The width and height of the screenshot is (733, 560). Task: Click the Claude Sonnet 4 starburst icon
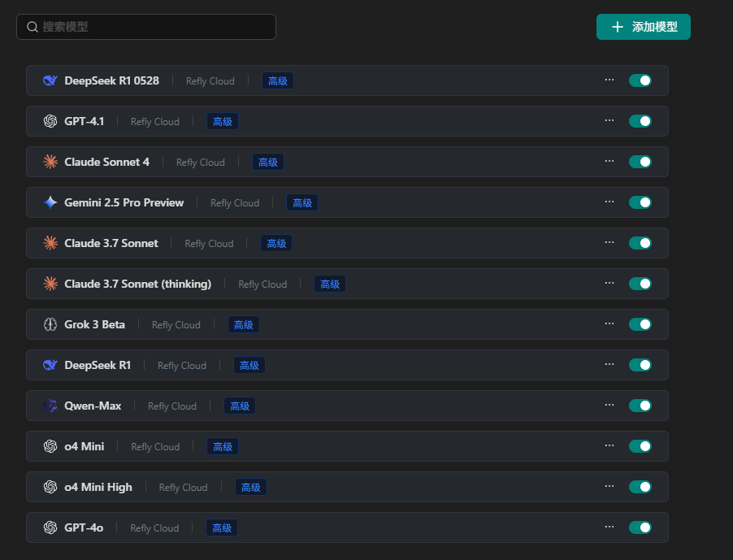click(50, 163)
